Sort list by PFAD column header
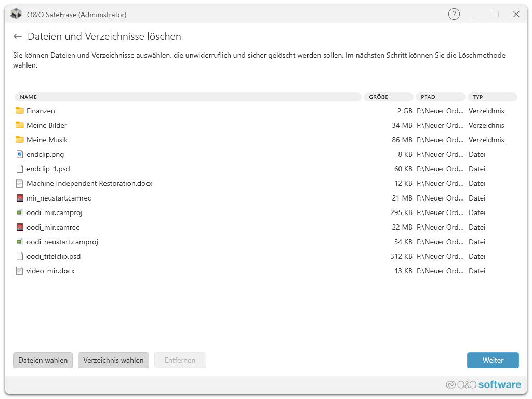The width and height of the screenshot is (532, 399). click(440, 97)
